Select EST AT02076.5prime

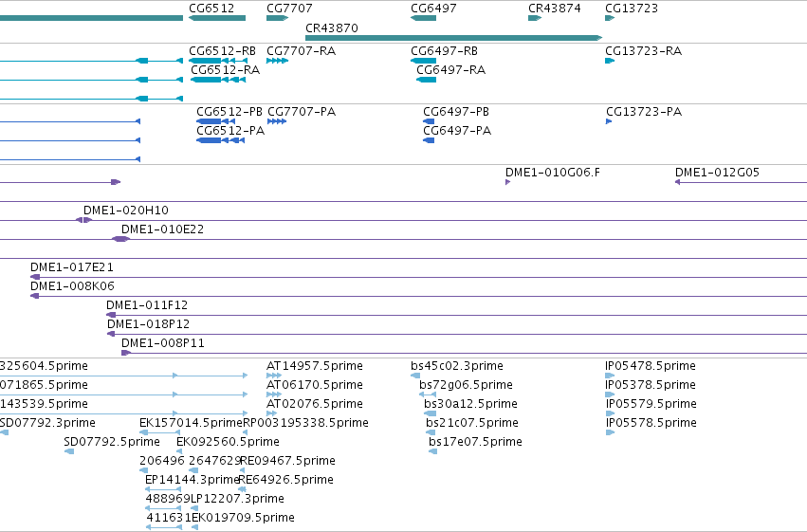tap(272, 413)
